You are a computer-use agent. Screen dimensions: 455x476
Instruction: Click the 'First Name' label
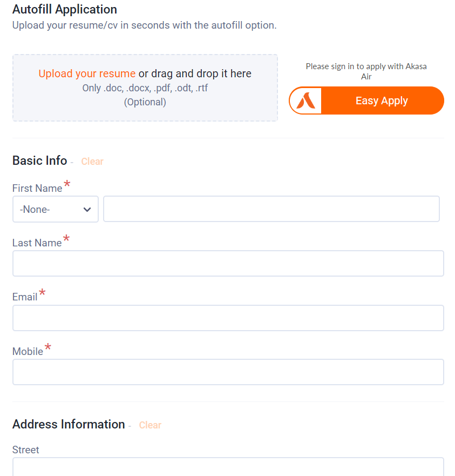[37, 189]
